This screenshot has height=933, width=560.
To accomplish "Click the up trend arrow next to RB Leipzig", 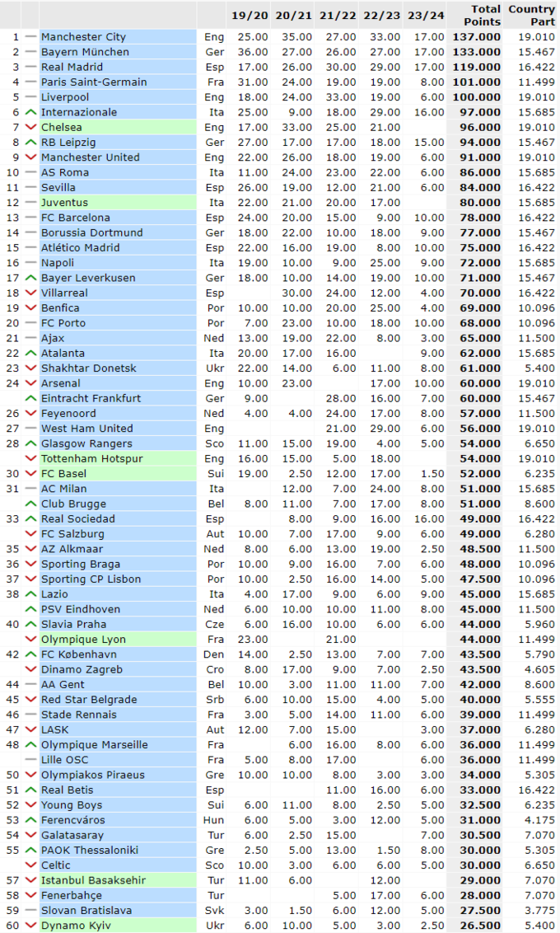I will (30, 143).
